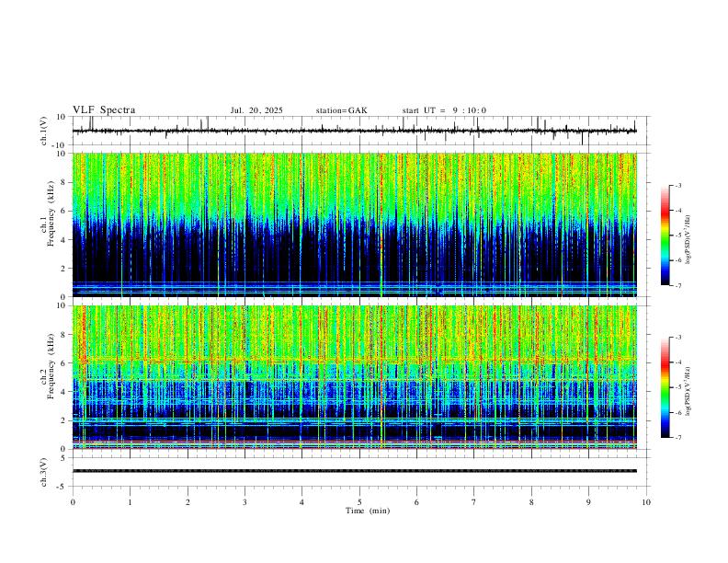
Task: Click the time axis end tick label "10"
Action: pos(646,502)
